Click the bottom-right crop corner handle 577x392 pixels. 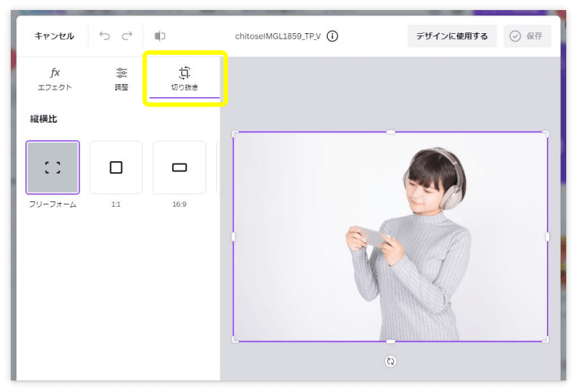click(546, 340)
